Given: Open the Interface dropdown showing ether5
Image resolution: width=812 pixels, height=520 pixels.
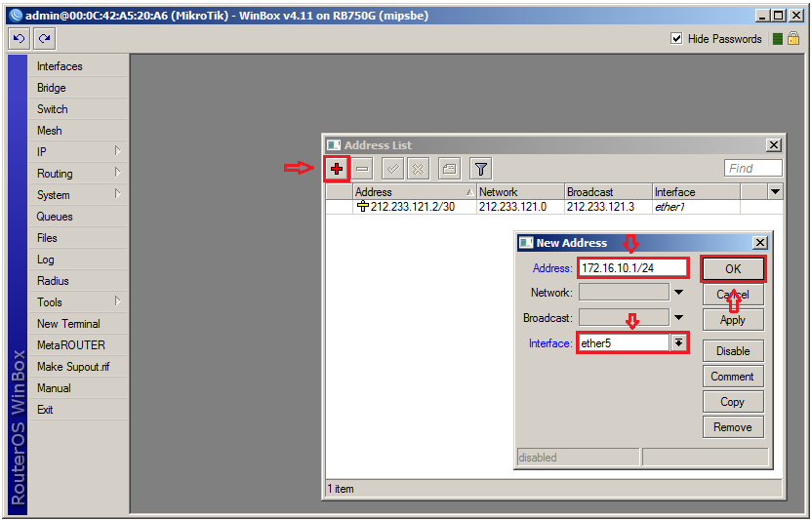Looking at the screenshot, I should point(677,343).
